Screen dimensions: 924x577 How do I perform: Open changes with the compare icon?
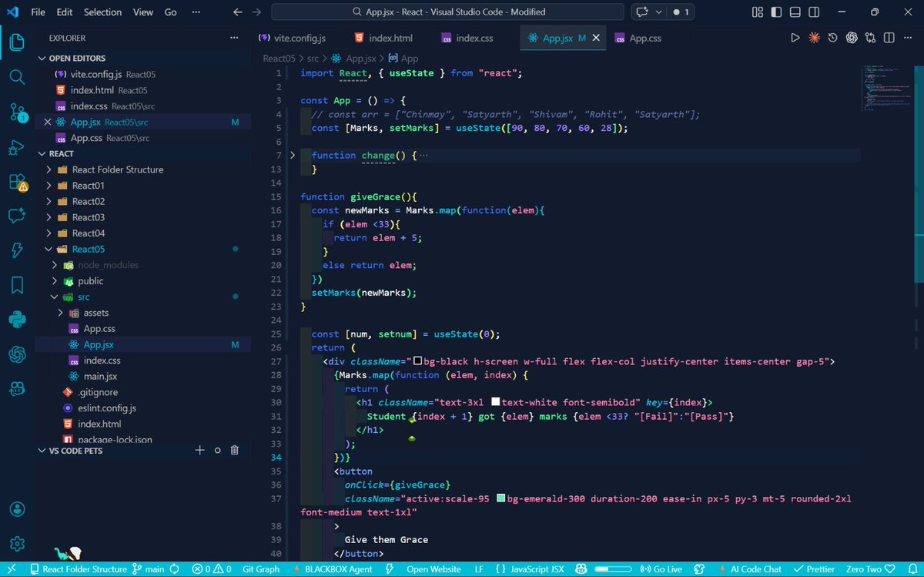click(870, 38)
